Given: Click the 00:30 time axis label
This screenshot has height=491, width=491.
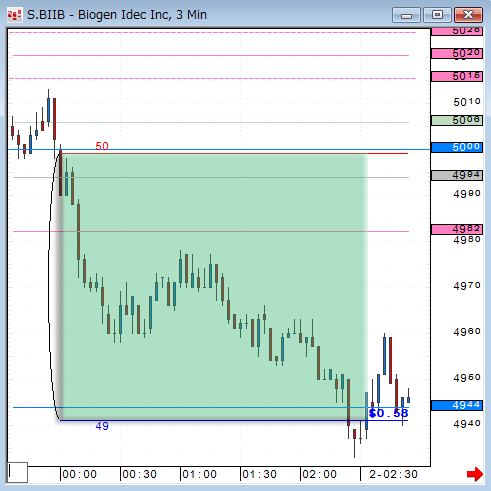Looking at the screenshot, I should (x=139, y=474).
